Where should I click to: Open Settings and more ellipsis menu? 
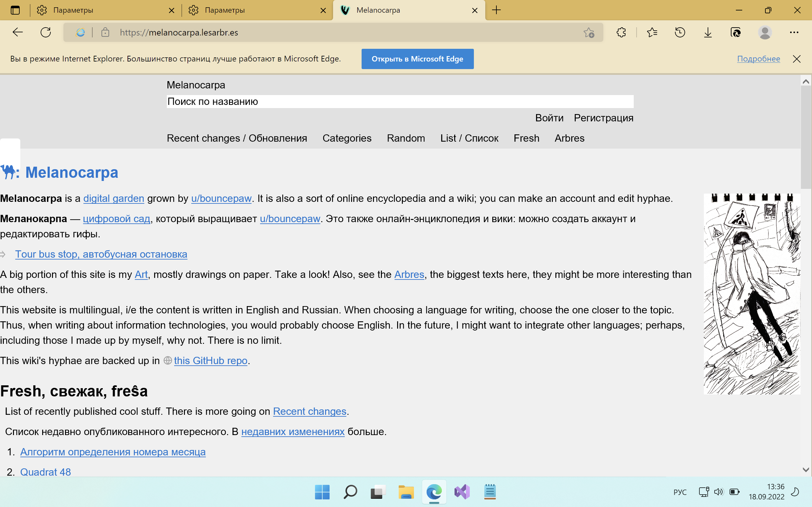click(794, 33)
